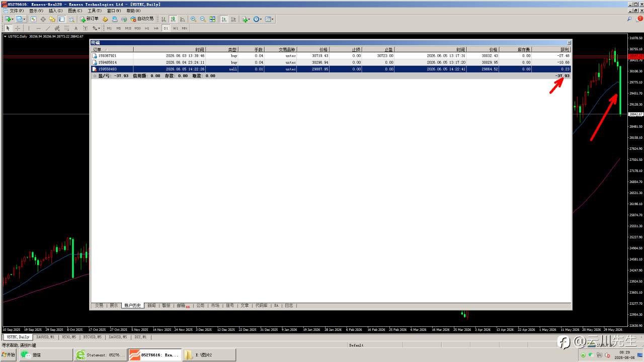Image resolution: width=644 pixels, height=362 pixels.
Task: Open the 帮助 menu
Action: coord(133,11)
